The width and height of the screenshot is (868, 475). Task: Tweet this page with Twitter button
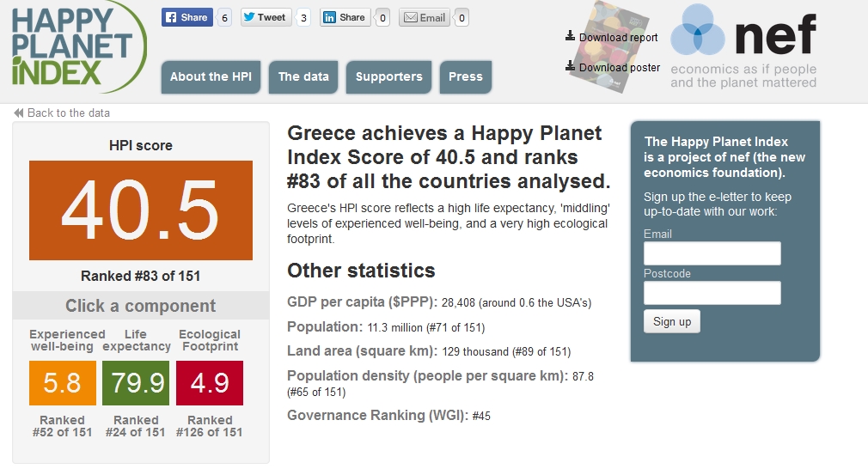(x=266, y=17)
